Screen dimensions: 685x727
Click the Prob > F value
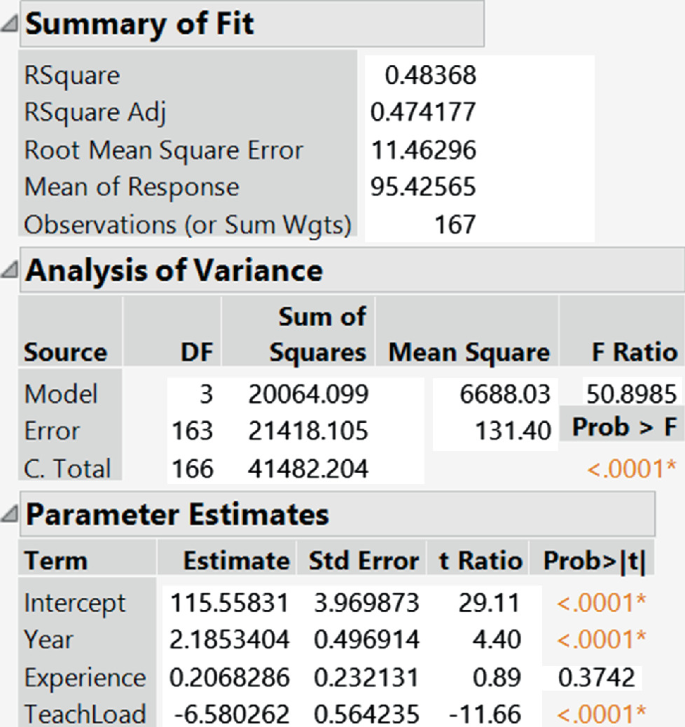[631, 468]
